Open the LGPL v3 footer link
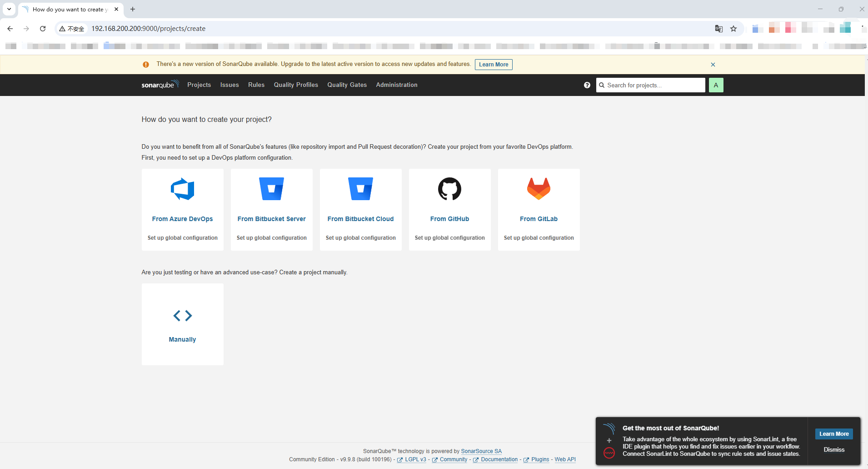The height and width of the screenshot is (469, 868). click(x=415, y=459)
